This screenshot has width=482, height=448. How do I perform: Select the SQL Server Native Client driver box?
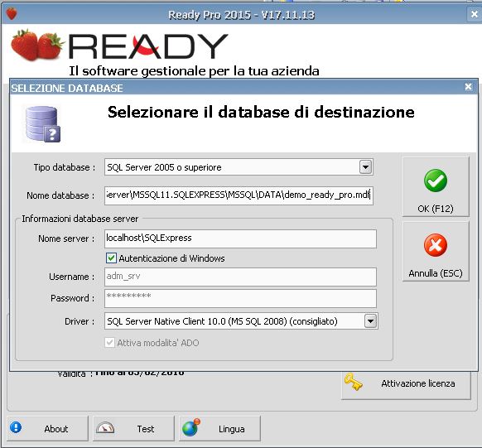241,321
